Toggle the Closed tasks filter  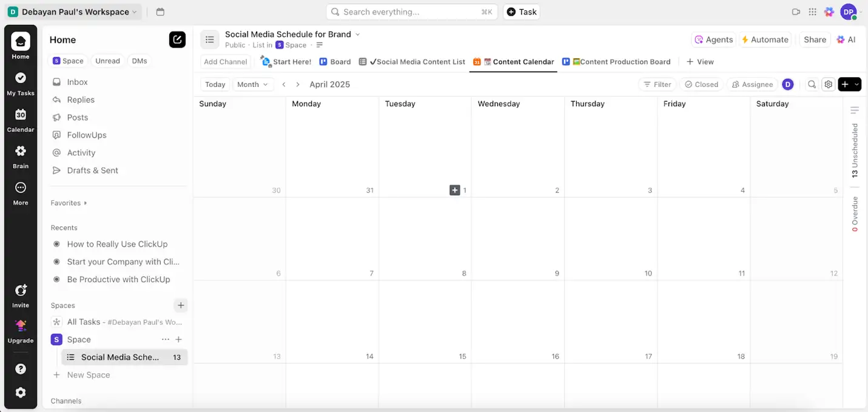(x=702, y=84)
